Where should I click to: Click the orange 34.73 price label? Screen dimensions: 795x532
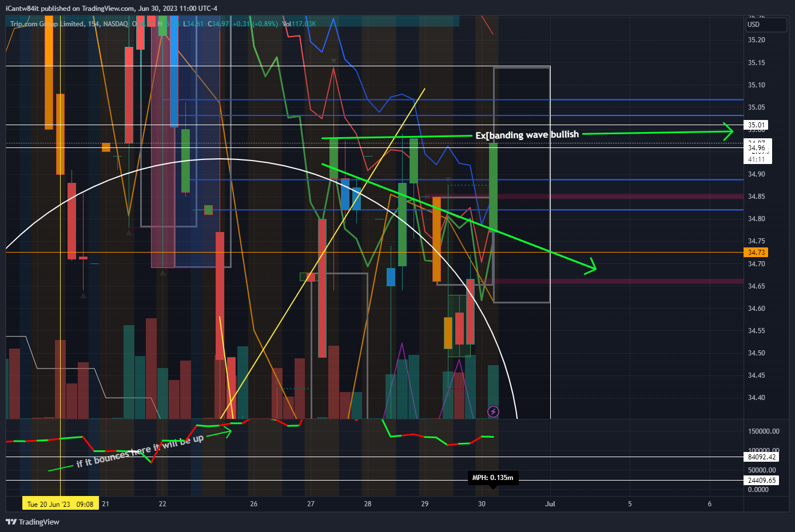coord(756,253)
